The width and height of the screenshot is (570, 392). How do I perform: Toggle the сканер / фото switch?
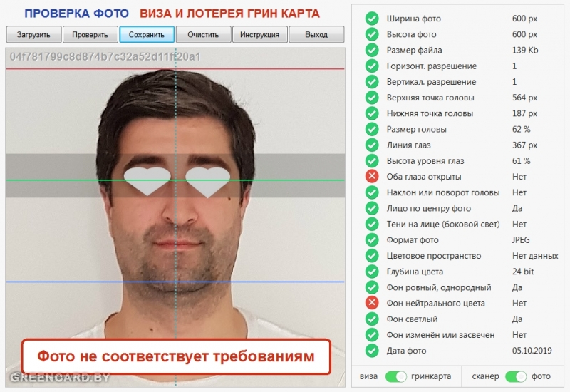click(x=515, y=376)
